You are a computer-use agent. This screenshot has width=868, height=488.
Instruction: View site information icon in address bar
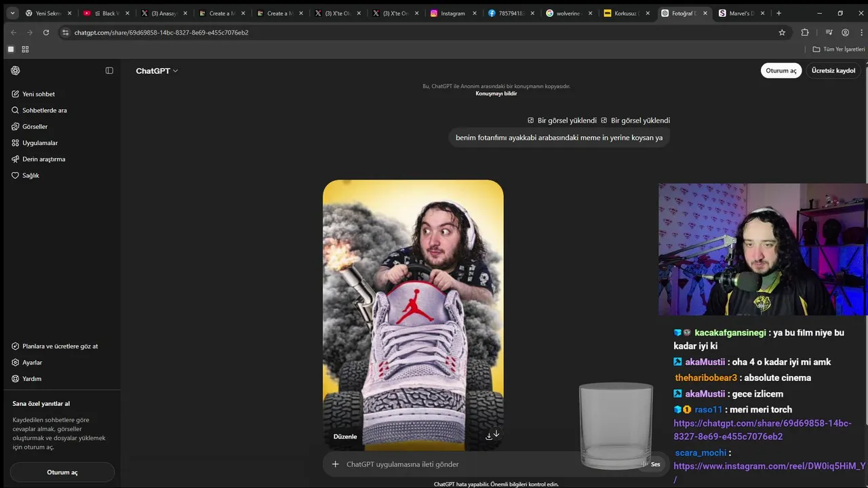65,33
